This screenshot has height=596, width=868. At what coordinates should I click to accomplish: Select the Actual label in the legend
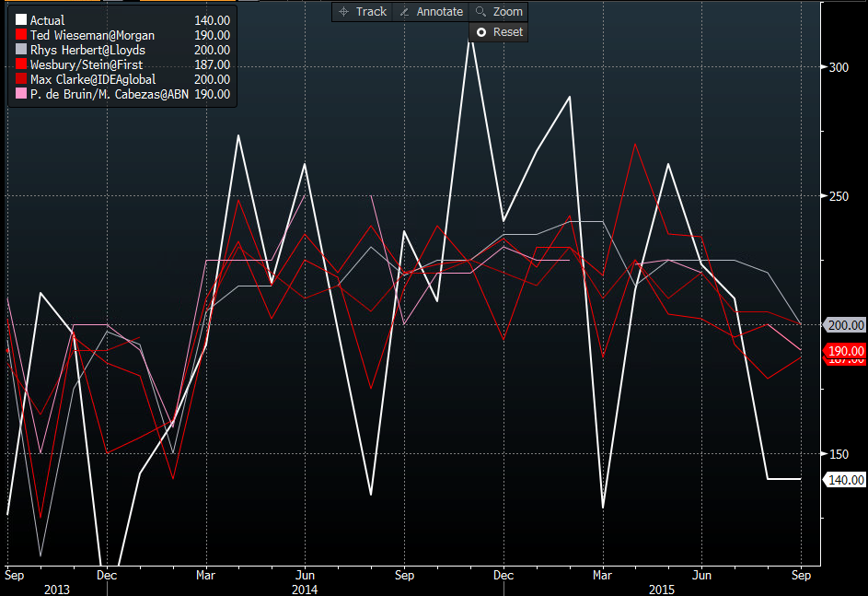pyautogui.click(x=47, y=20)
